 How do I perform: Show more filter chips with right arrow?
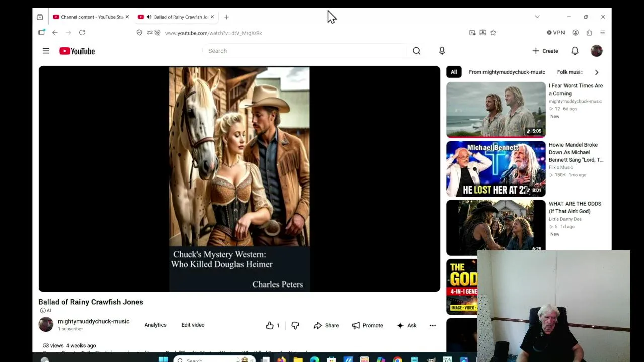coord(597,72)
